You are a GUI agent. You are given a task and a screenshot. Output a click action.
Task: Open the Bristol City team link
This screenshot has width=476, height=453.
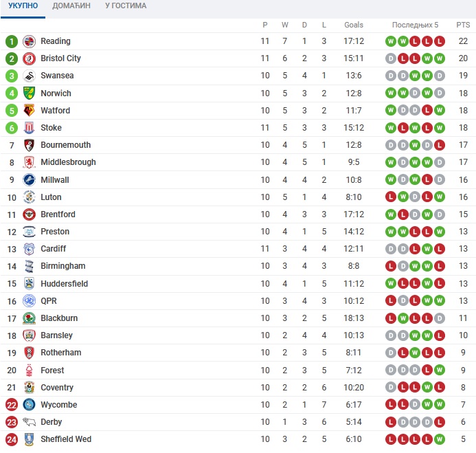tap(60, 58)
